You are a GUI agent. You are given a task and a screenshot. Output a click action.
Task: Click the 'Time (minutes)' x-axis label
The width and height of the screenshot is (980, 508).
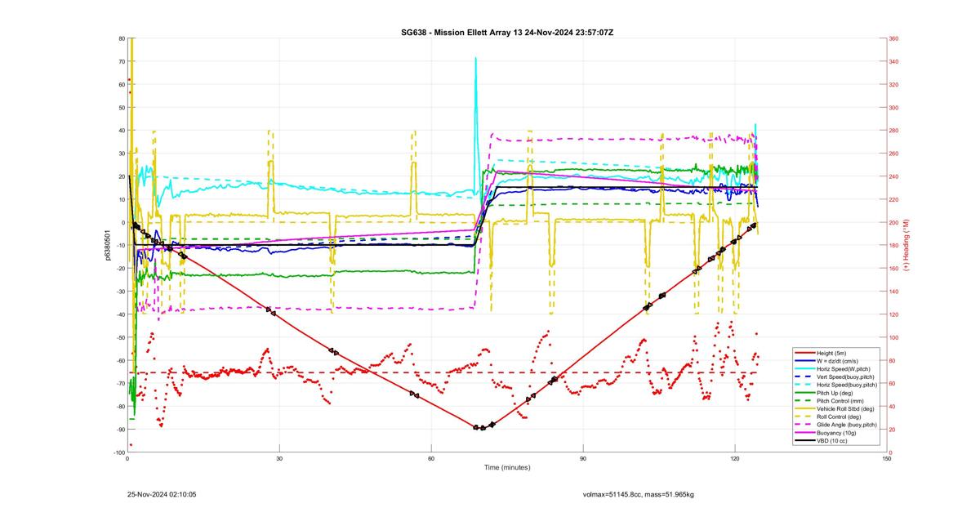507,468
